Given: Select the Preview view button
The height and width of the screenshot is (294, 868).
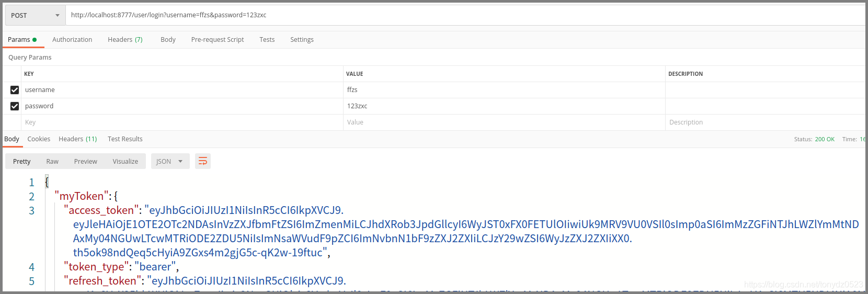Looking at the screenshot, I should click(x=85, y=162).
